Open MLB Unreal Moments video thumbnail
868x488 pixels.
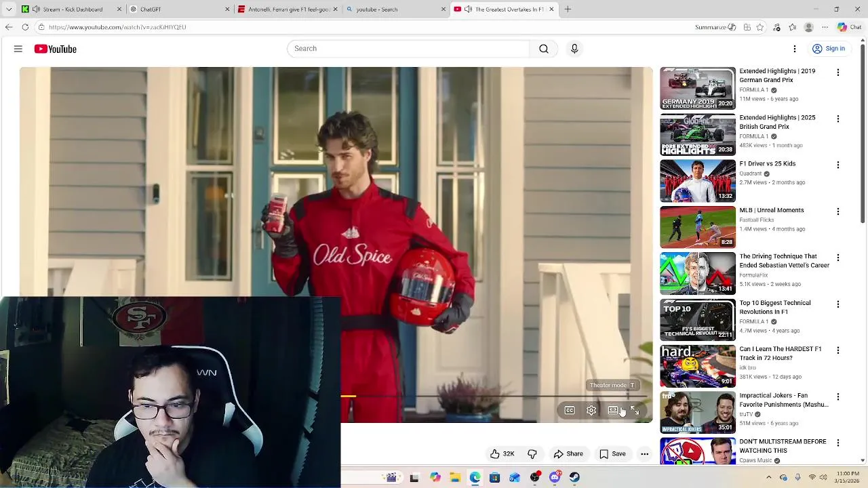[x=698, y=227]
